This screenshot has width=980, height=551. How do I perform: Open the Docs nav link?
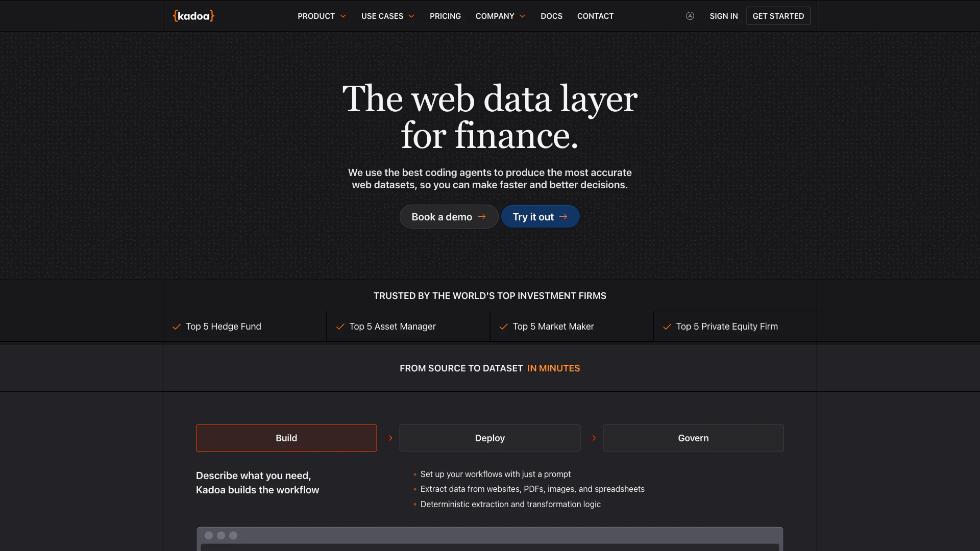551,16
